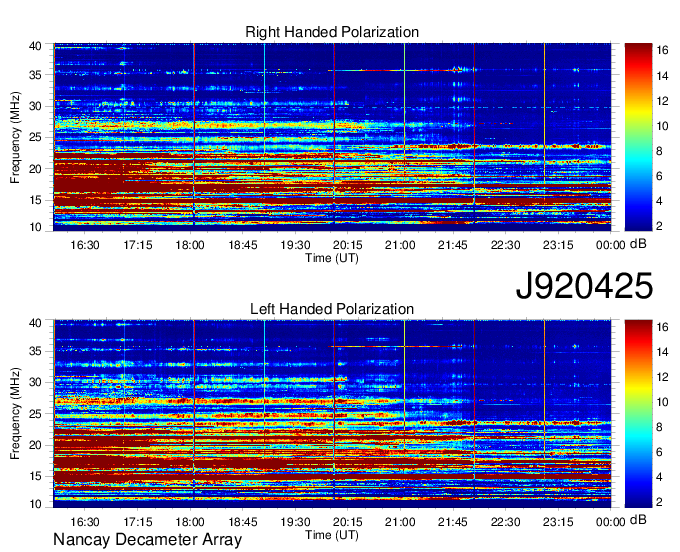Click the 10 MHz frequency tick of bottom plot
Viewport: 680px width, 552px height.
pyautogui.click(x=35, y=504)
